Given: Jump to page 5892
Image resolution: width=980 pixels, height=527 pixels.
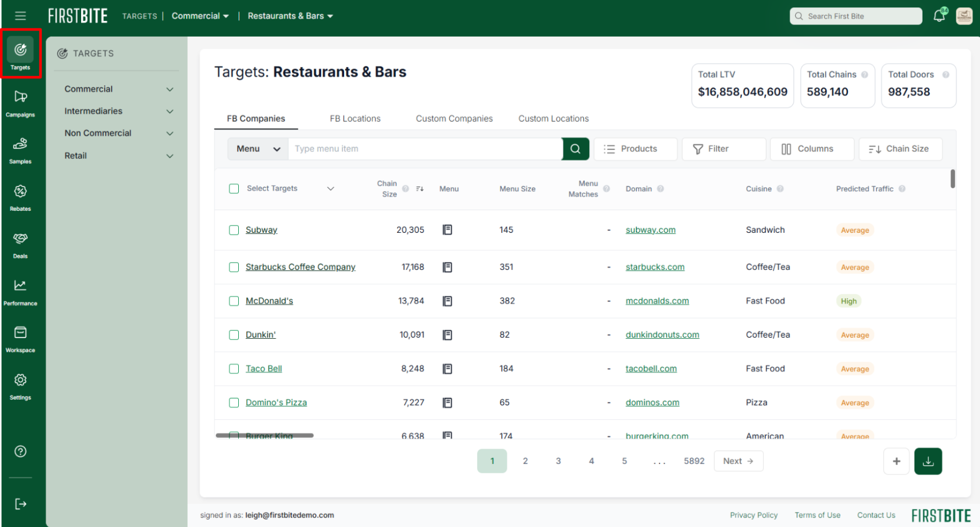Looking at the screenshot, I should pos(694,461).
